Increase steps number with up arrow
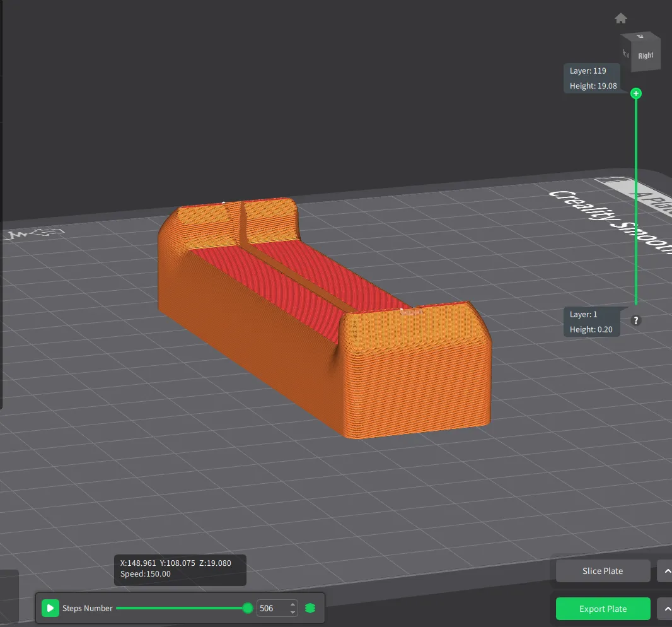 tap(293, 604)
